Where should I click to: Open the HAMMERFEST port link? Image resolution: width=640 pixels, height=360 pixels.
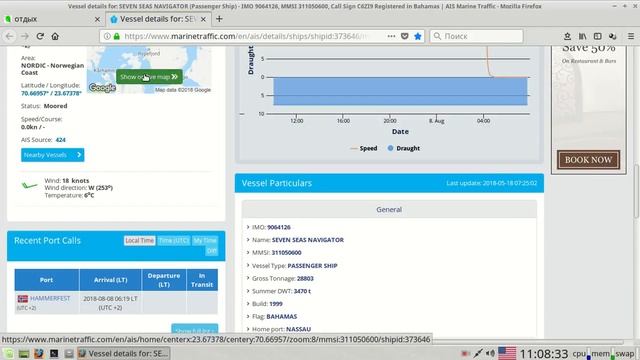point(50,298)
